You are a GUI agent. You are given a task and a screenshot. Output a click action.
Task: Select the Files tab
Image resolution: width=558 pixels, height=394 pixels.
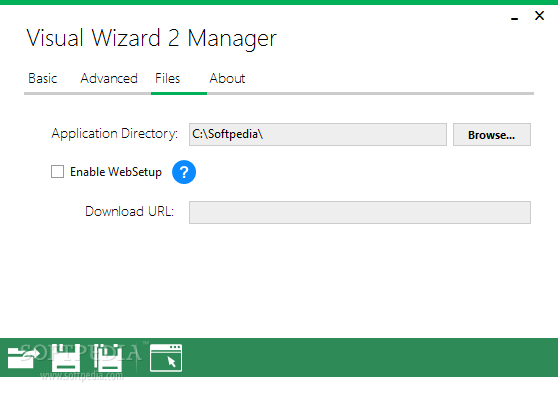[167, 78]
